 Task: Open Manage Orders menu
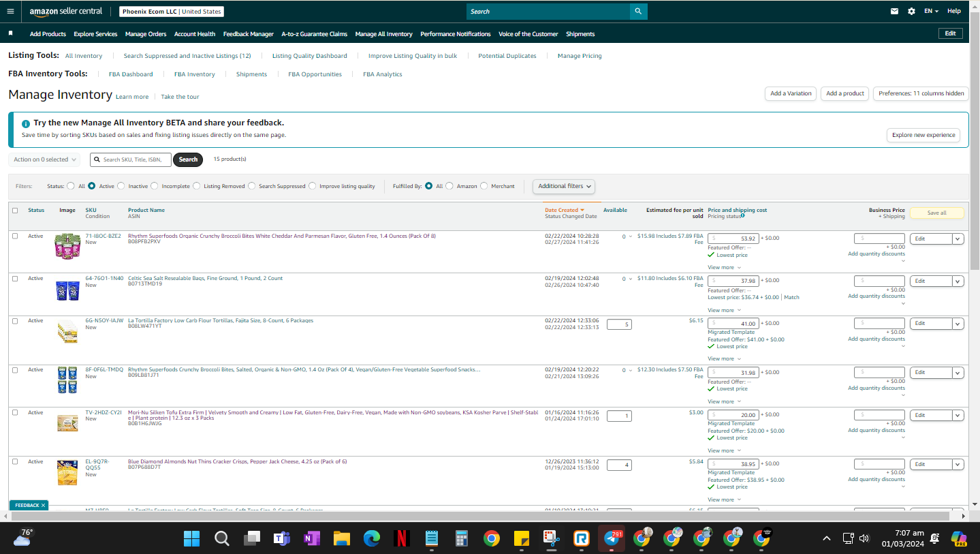click(146, 34)
